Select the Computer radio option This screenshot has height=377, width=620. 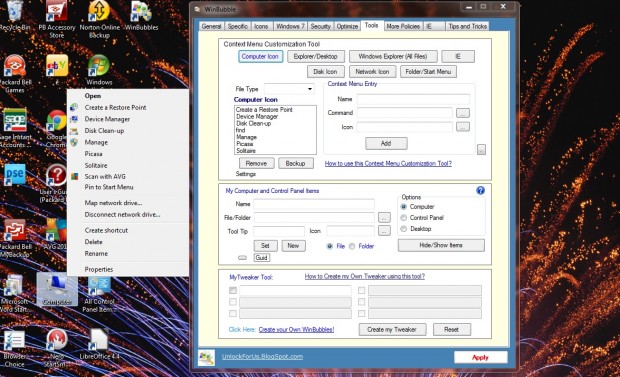(404, 207)
